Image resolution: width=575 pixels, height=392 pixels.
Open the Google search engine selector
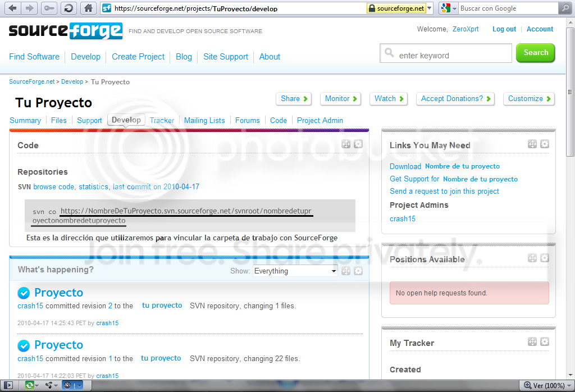pyautogui.click(x=449, y=8)
